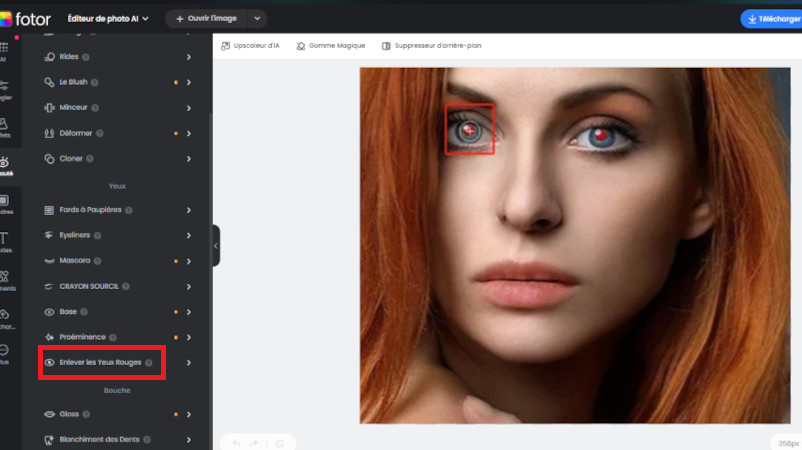Image resolution: width=802 pixels, height=450 pixels.
Task: Click the Ouvrir l'image button
Action: pos(206,18)
